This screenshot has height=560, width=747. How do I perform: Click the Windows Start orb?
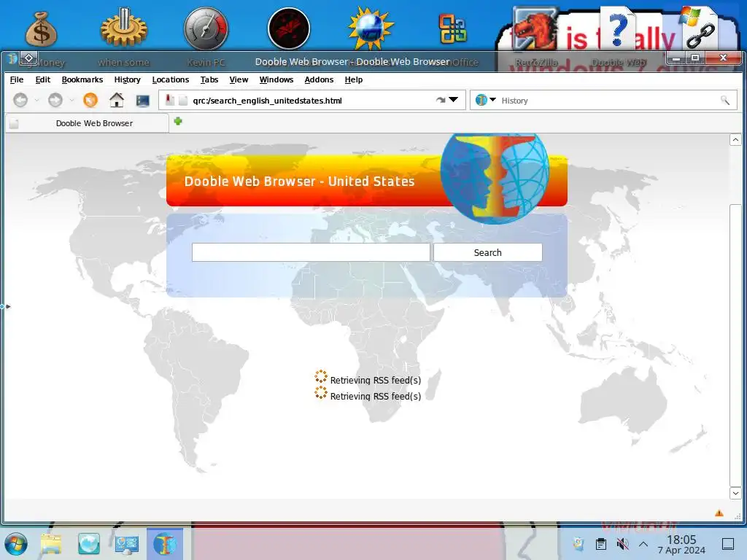point(16,544)
